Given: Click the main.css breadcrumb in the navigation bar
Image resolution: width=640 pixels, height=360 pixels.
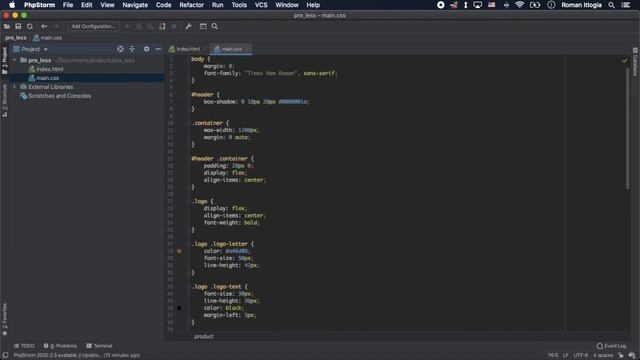Looking at the screenshot, I should point(48,38).
